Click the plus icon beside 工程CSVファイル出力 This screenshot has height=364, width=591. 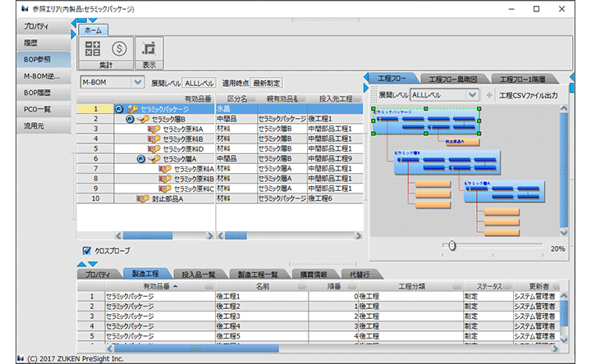point(490,95)
